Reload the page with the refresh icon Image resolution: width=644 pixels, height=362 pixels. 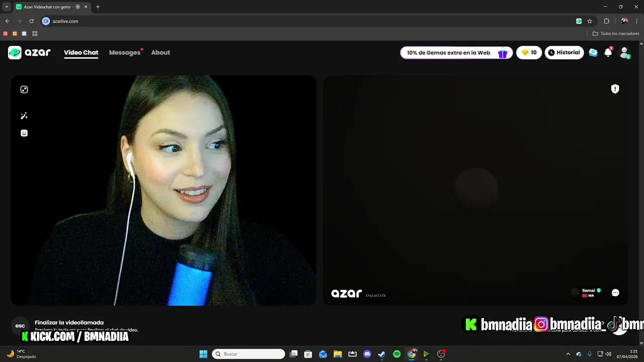click(x=31, y=21)
